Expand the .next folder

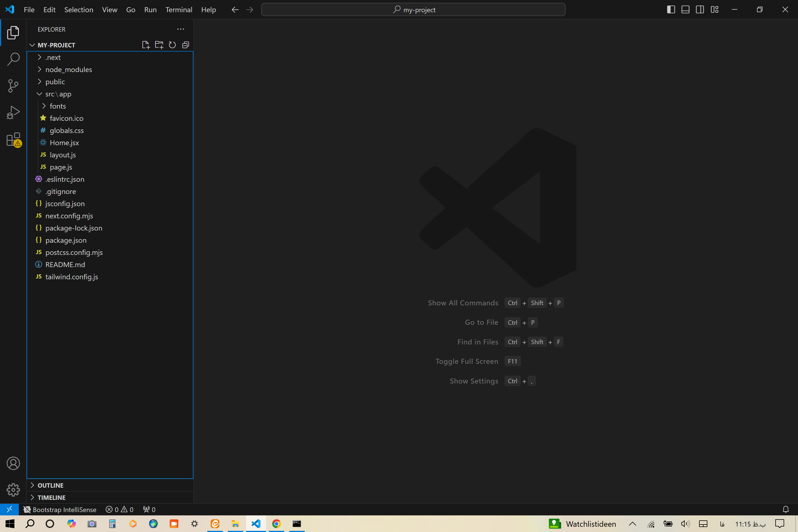pyautogui.click(x=110, y=57)
